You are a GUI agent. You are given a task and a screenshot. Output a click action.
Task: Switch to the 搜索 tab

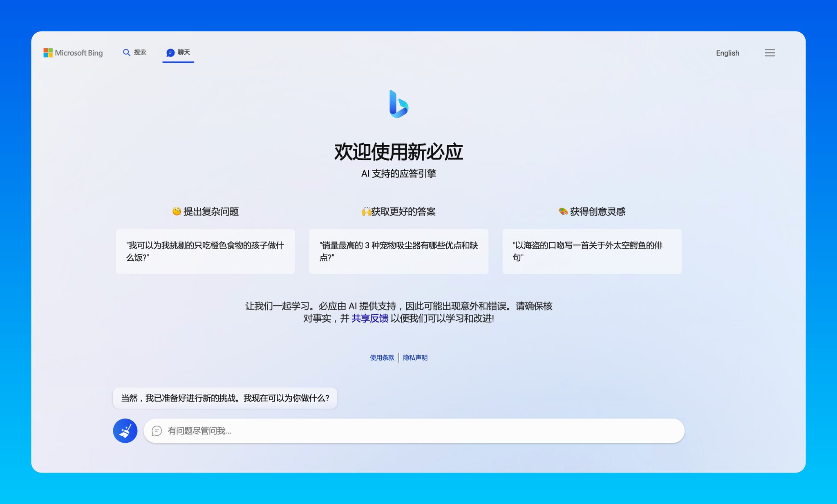click(135, 52)
